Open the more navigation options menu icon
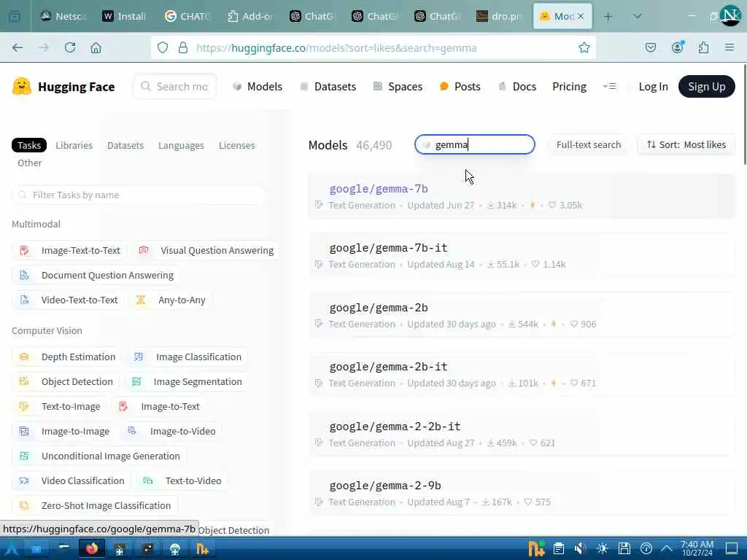This screenshot has height=560, width=747. (x=609, y=86)
